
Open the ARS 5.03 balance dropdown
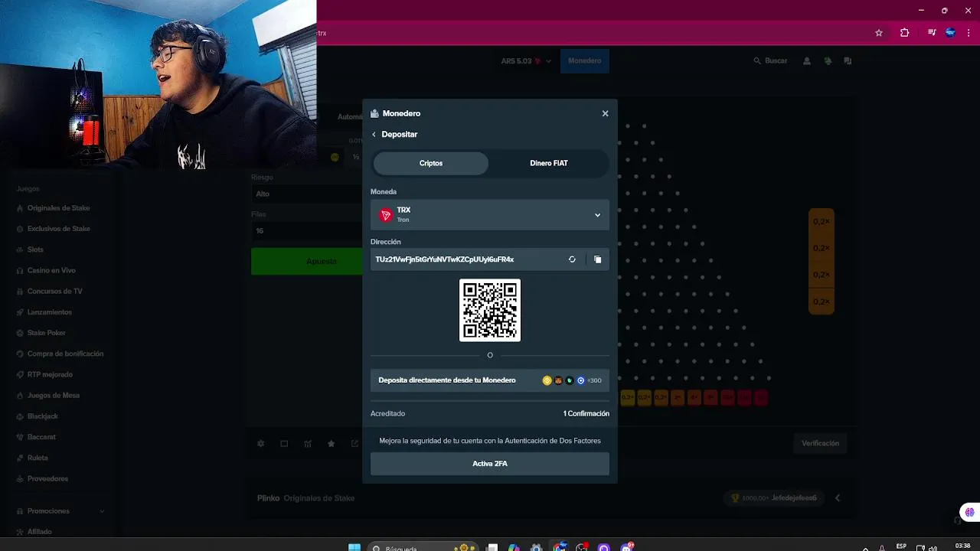click(527, 61)
